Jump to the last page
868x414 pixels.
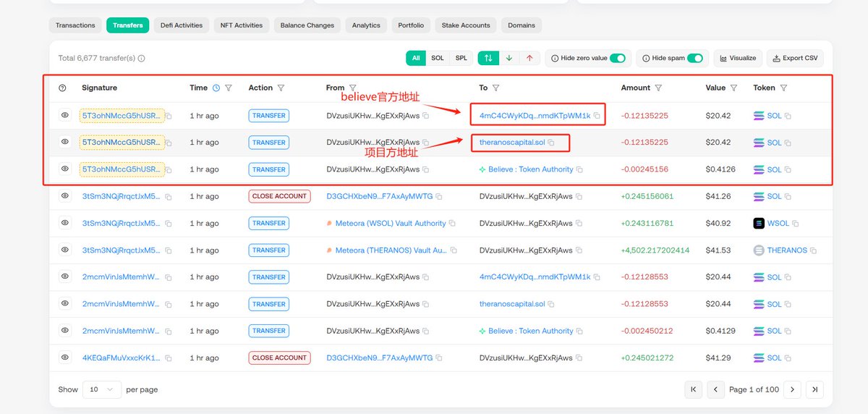click(814, 389)
